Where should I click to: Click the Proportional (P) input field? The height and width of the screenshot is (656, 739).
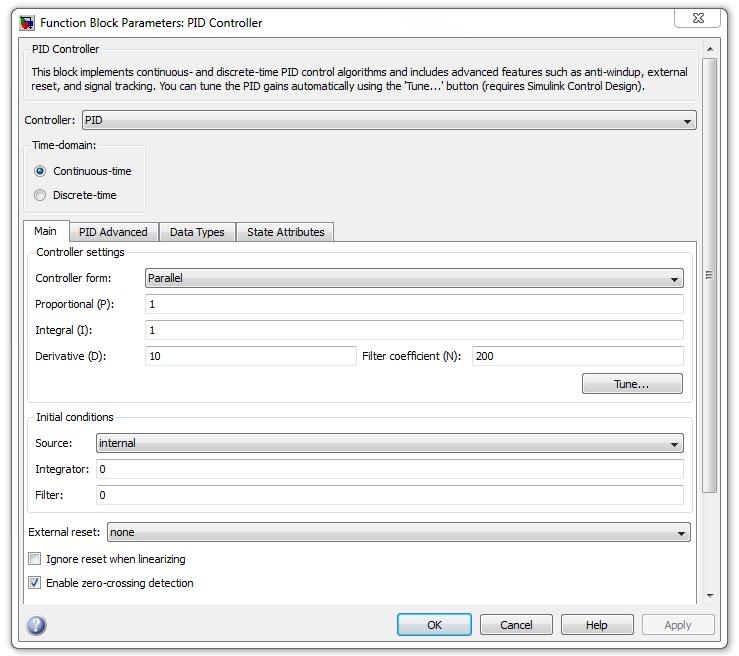414,304
